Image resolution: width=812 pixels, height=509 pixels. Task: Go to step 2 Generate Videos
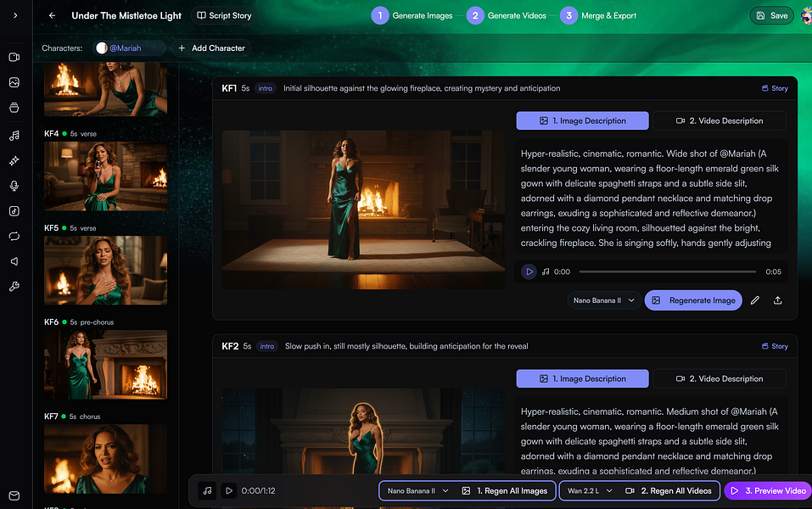[507, 15]
